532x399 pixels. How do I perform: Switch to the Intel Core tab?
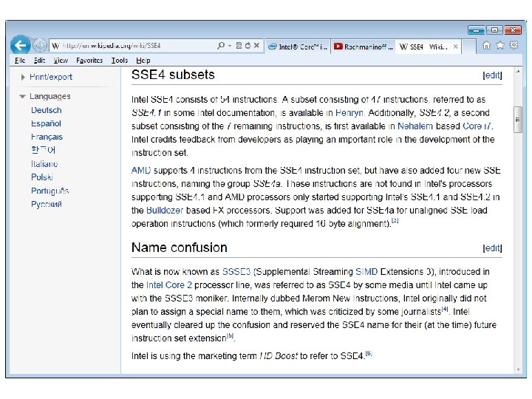[298, 47]
